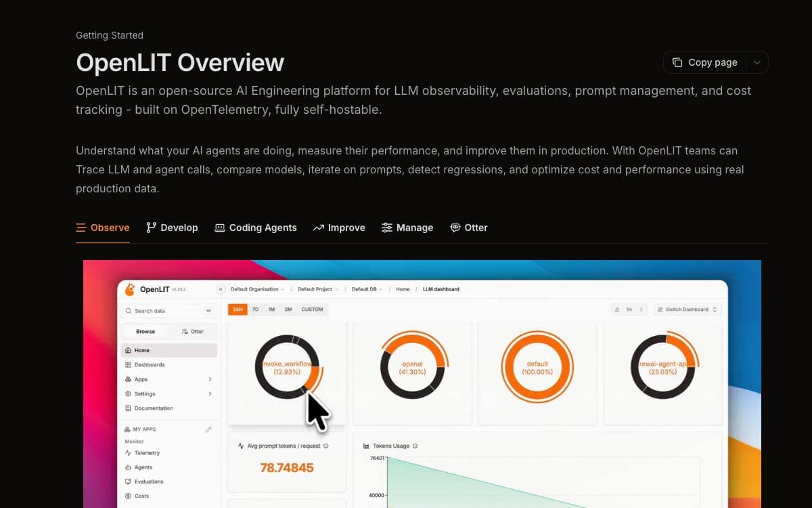
Task: Click the 78.74845 value
Action: [287, 468]
